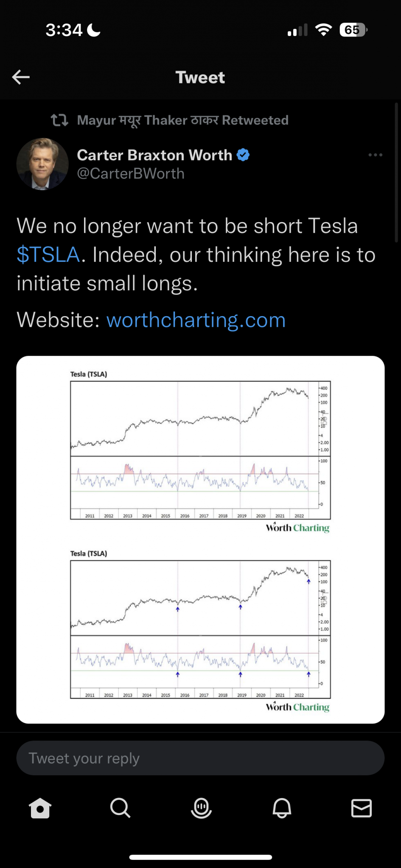This screenshot has width=401, height=868.
Task: Open Carter Braxton Worth's profile picture
Action: click(42, 164)
